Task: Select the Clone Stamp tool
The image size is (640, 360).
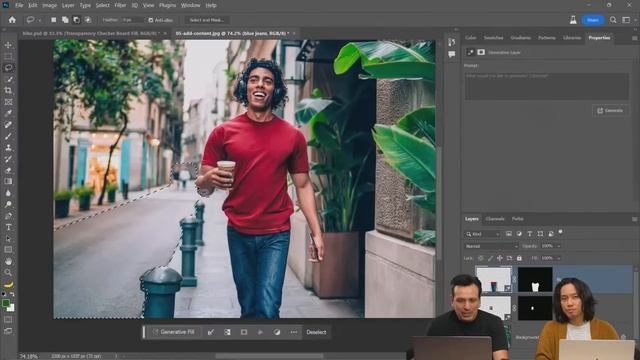Action: 8,147
